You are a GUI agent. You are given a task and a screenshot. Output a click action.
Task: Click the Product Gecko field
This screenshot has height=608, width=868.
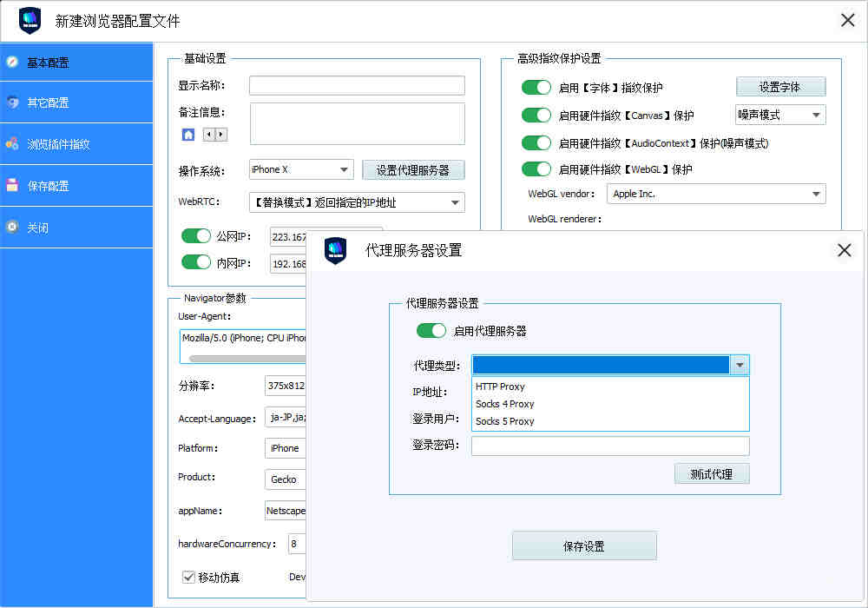pos(285,479)
